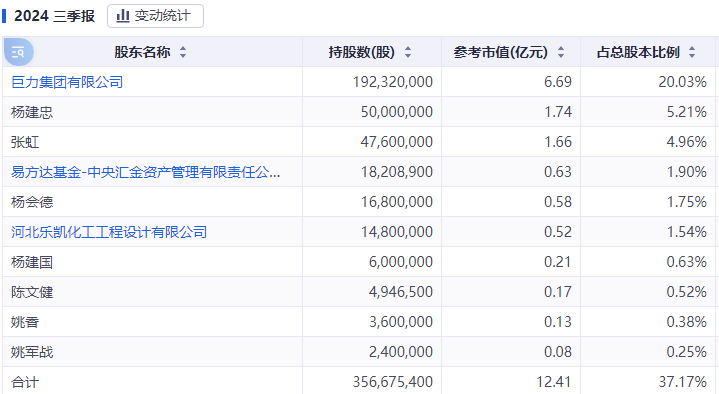Open the 变动统计 change statistics button
This screenshot has height=394, width=719.
point(155,16)
